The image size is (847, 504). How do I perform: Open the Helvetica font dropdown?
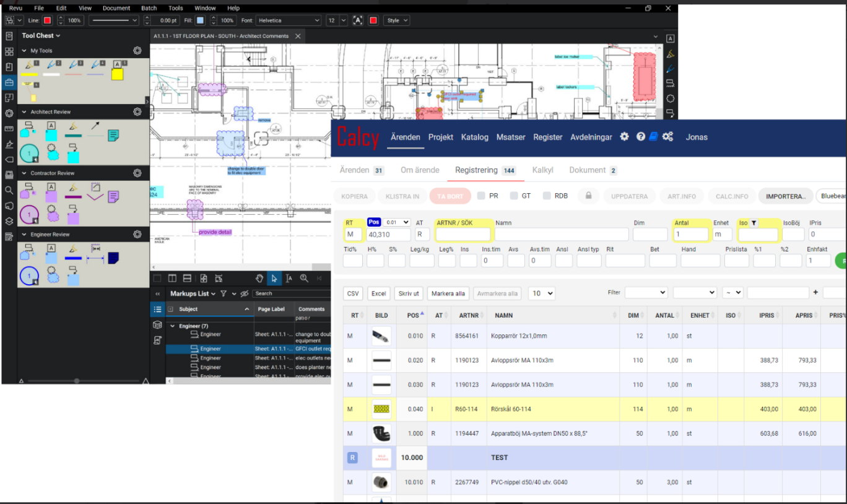(x=289, y=20)
